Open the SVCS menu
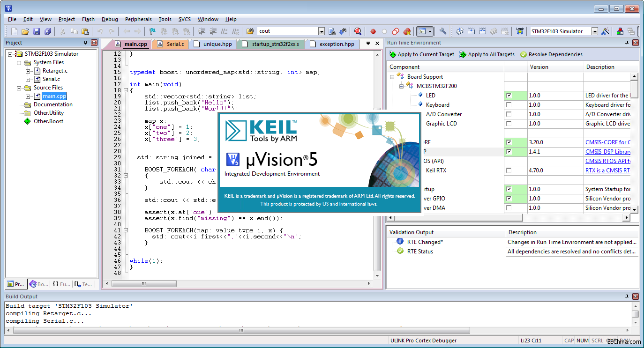 click(185, 19)
